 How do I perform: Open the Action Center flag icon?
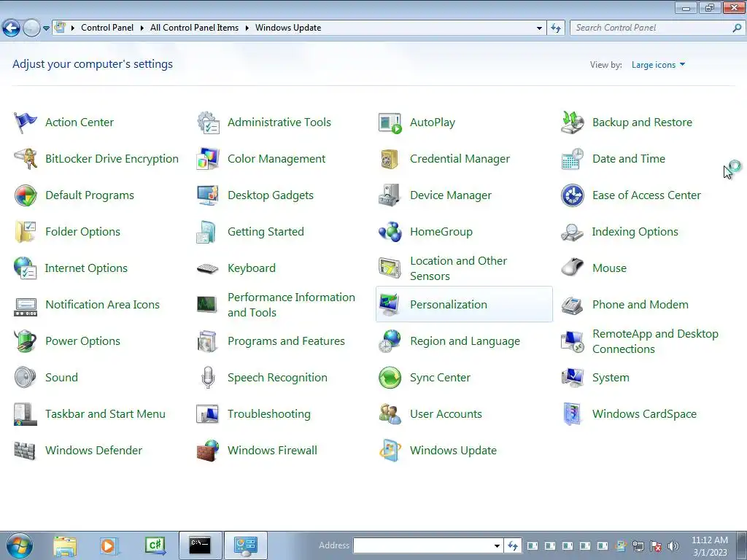tap(25, 122)
